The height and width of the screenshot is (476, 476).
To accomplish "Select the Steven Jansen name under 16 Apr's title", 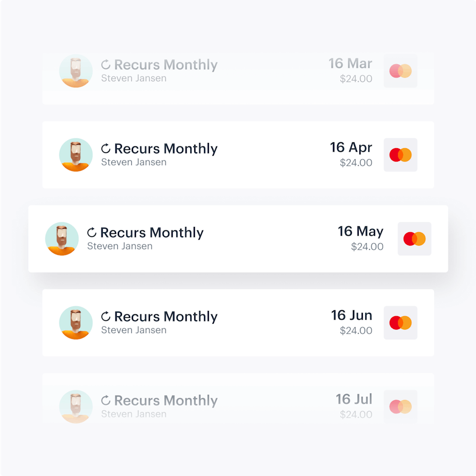I will point(134,162).
